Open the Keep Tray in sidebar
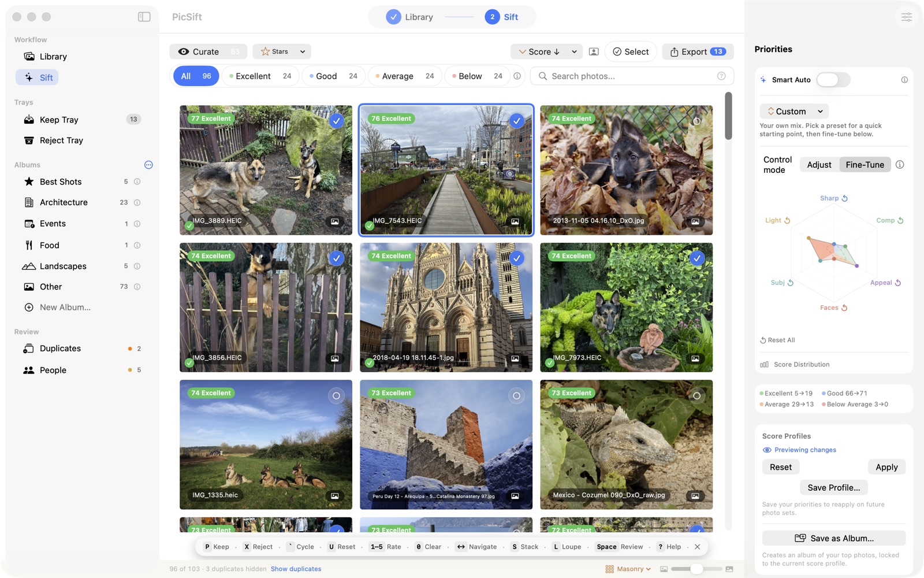Viewport: 924px width, 578px height. click(81, 120)
